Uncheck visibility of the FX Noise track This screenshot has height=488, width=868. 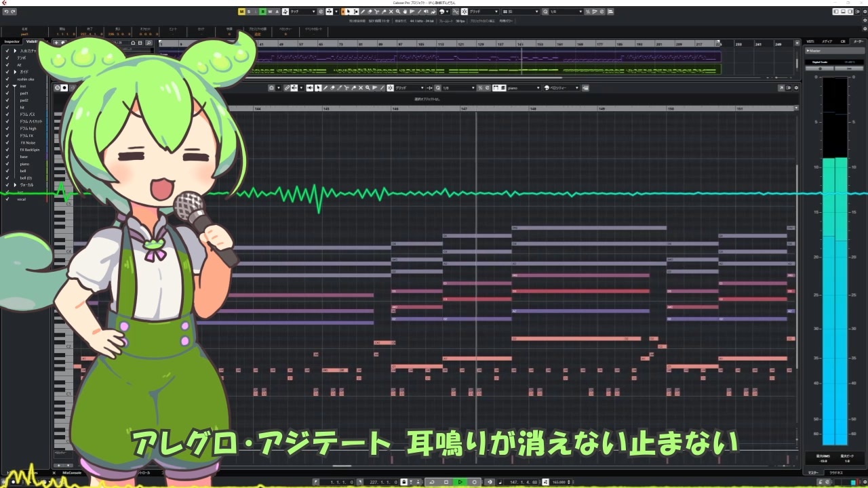click(7, 142)
